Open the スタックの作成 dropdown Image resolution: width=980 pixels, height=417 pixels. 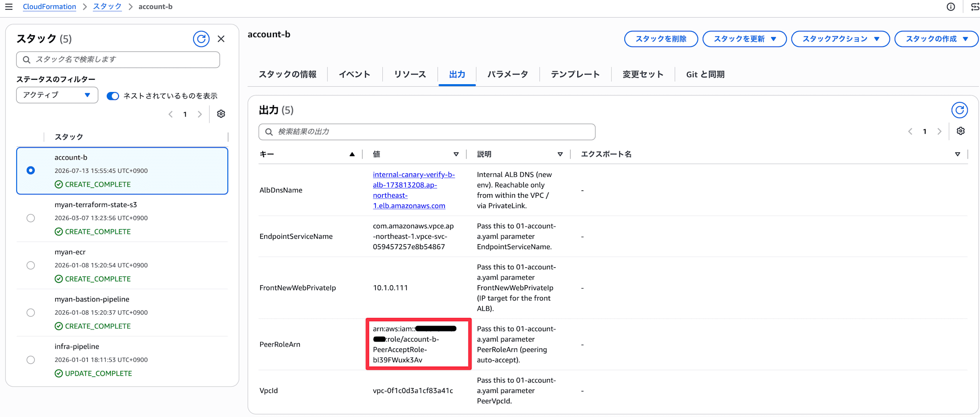(x=936, y=39)
